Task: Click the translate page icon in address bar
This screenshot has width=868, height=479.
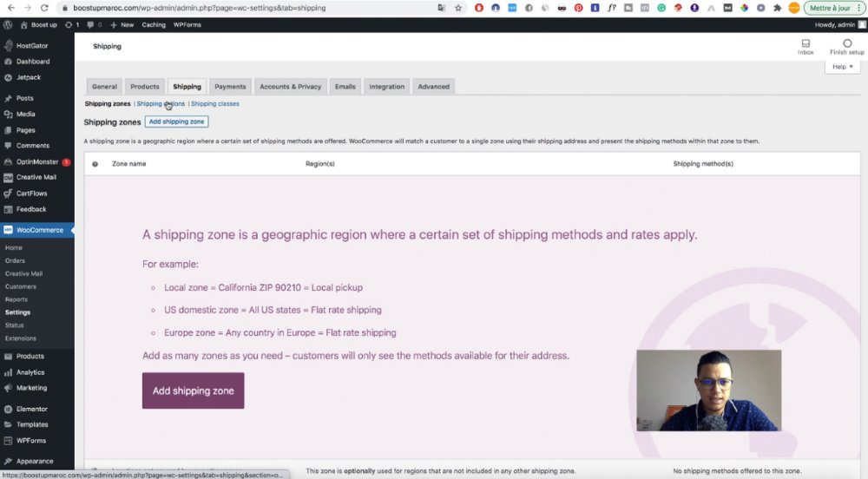Action: pos(441,8)
